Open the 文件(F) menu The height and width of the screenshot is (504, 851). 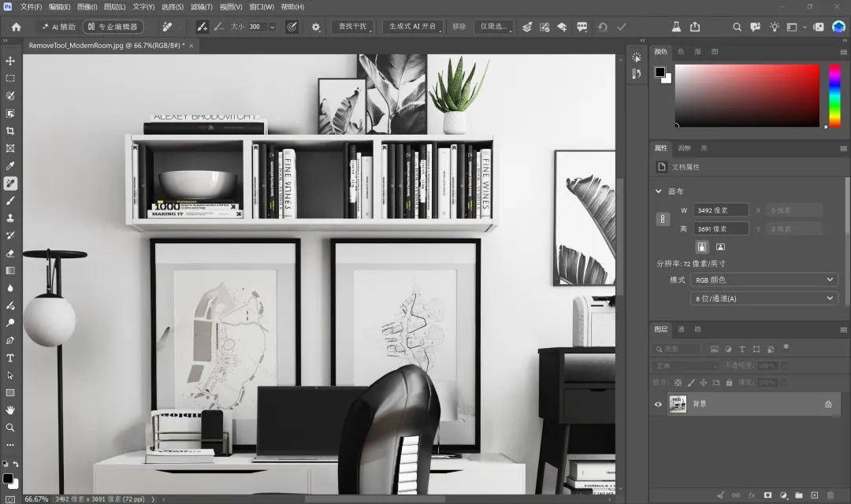[x=31, y=7]
